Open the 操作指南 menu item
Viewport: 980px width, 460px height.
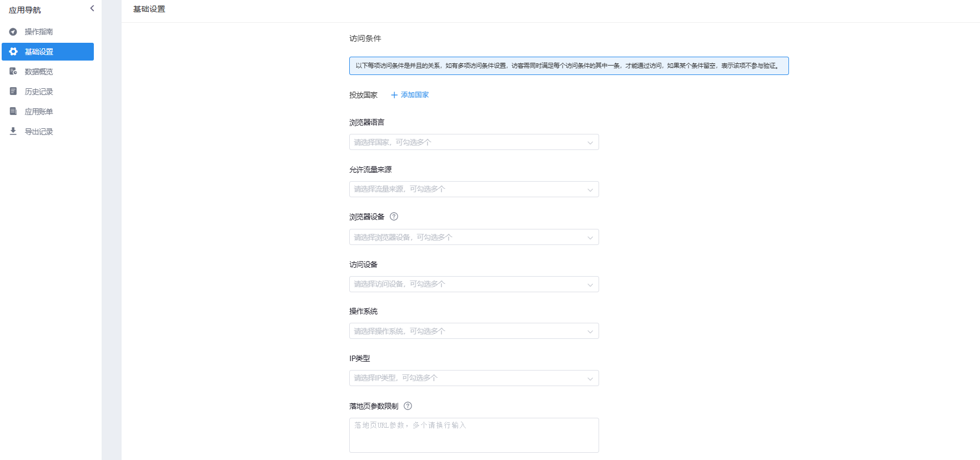pyautogui.click(x=48, y=32)
